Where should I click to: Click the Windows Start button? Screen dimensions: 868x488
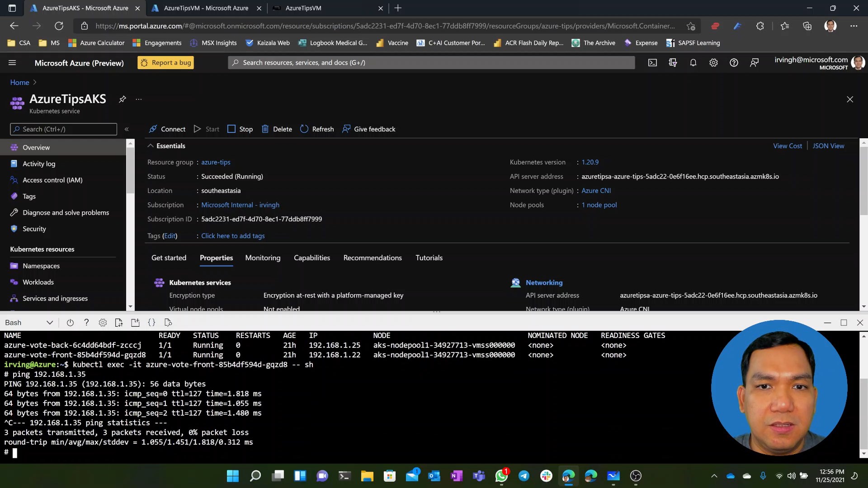coord(233,476)
